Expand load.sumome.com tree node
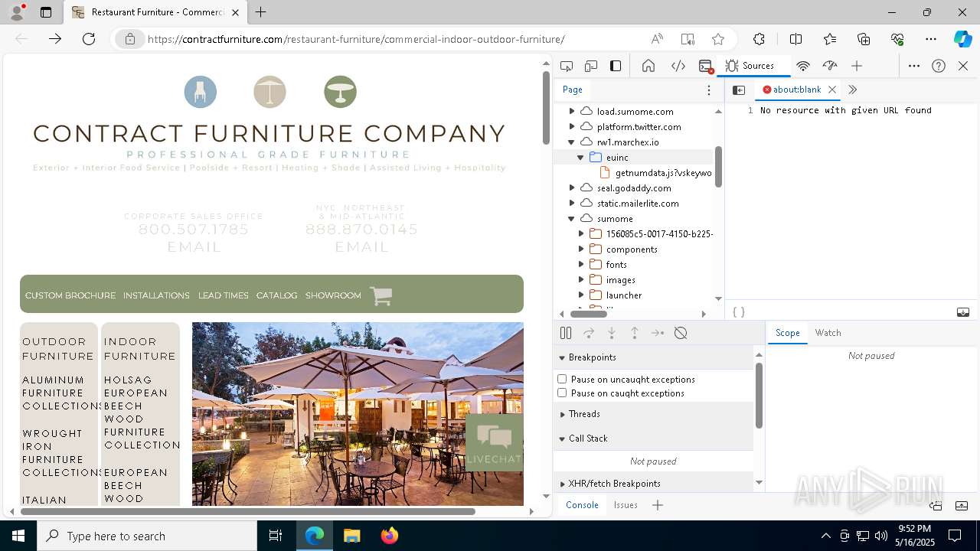This screenshot has width=980, height=551. (571, 111)
